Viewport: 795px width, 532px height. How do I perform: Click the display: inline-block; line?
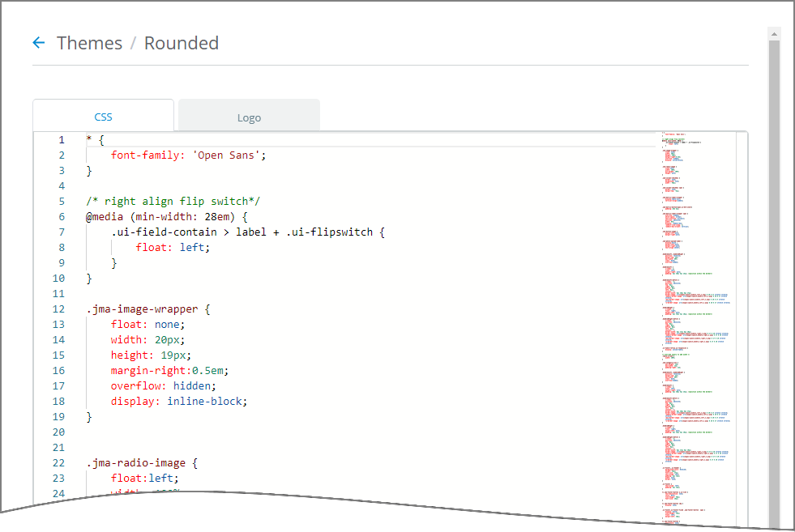tap(179, 402)
